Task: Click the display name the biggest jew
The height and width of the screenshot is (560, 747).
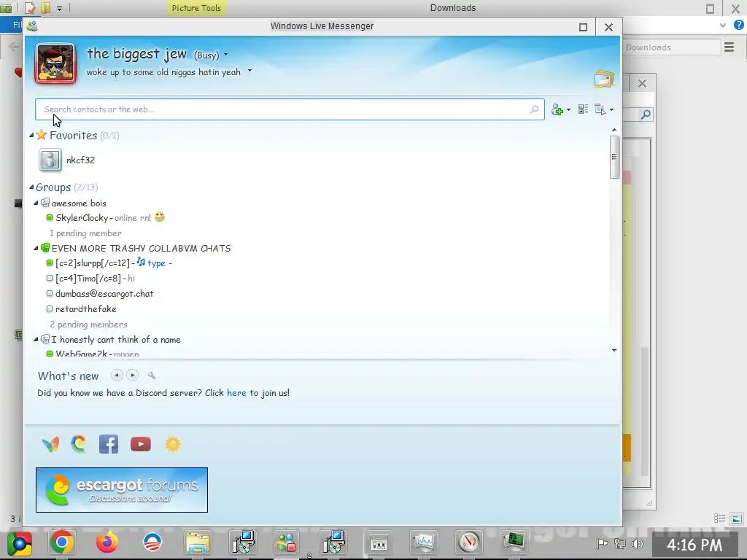Action: (136, 54)
